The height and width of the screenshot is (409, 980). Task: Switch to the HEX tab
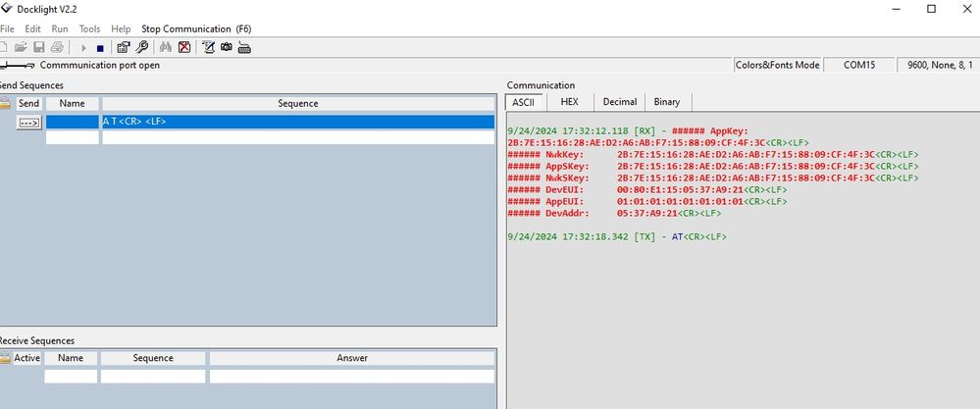569,102
